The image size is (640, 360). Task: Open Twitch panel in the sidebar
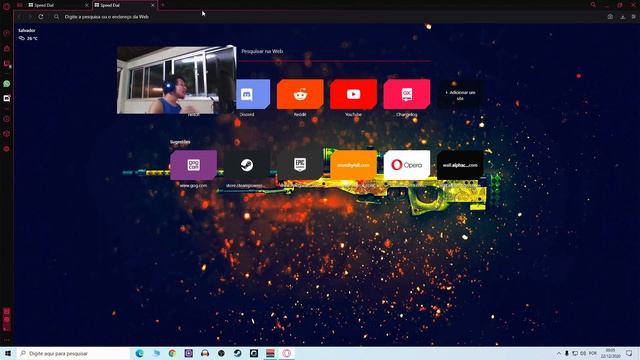point(7,64)
